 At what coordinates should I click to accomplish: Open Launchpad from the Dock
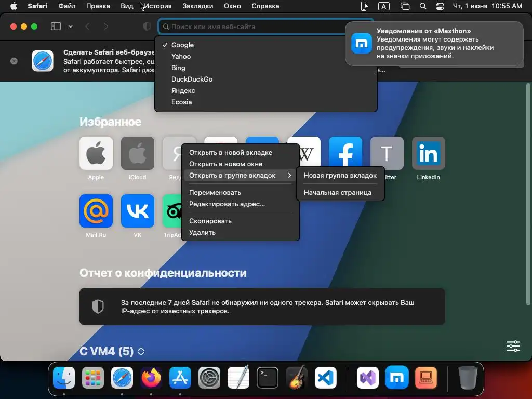click(x=93, y=378)
